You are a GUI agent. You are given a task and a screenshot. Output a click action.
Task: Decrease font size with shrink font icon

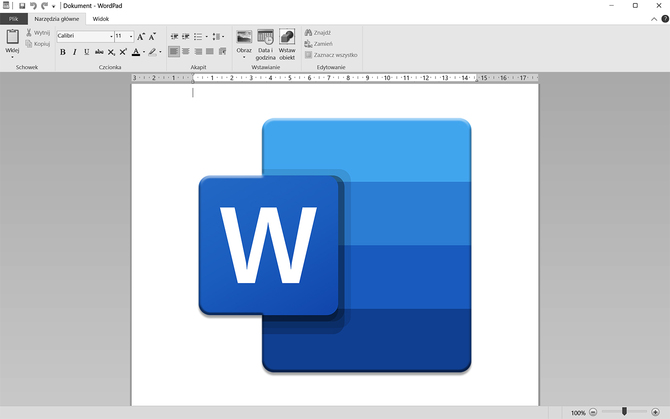click(152, 37)
